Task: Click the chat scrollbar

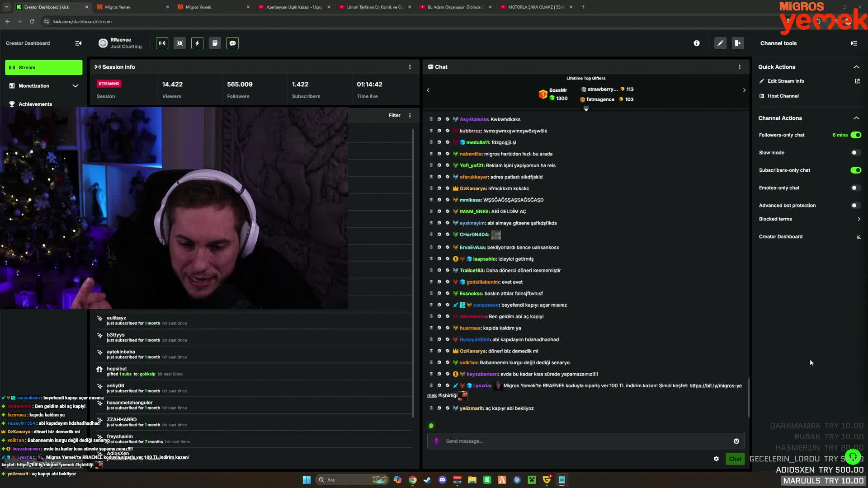Action: (749, 398)
